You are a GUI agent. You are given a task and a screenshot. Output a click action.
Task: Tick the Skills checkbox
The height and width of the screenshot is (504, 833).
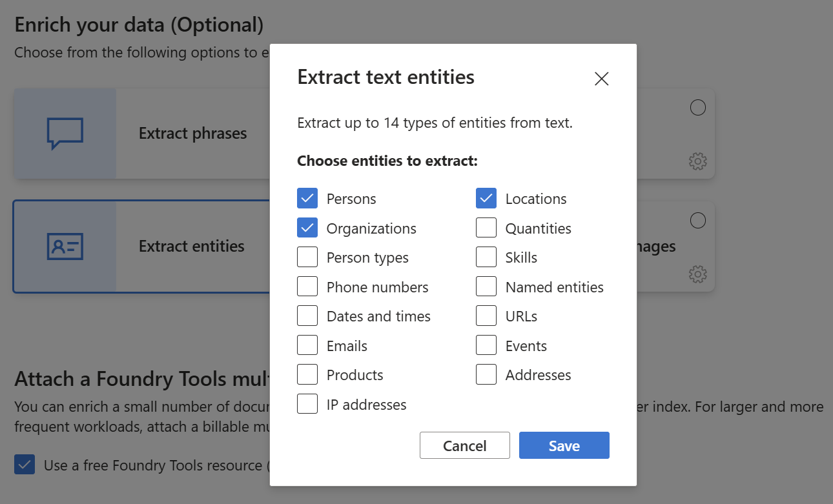click(x=486, y=257)
